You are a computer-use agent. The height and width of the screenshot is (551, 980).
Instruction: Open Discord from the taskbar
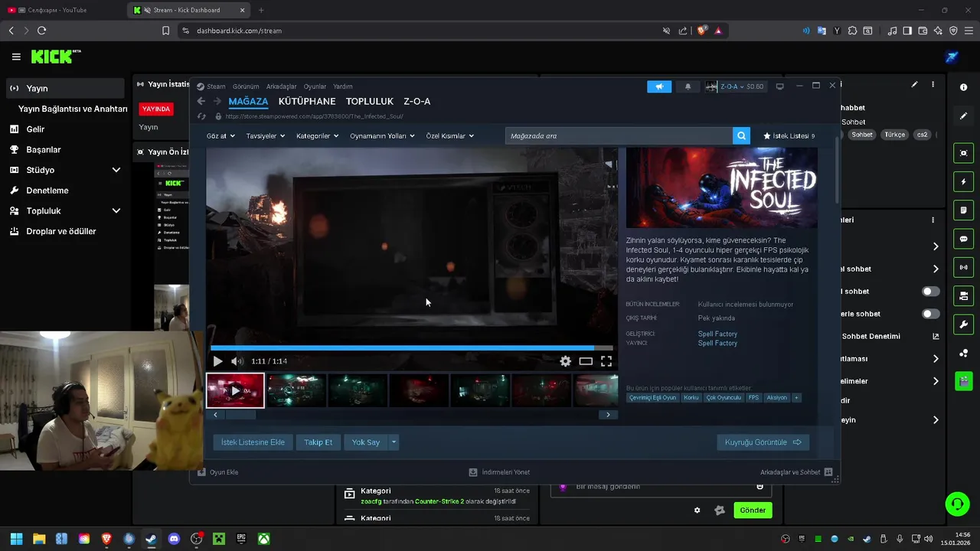point(174,539)
